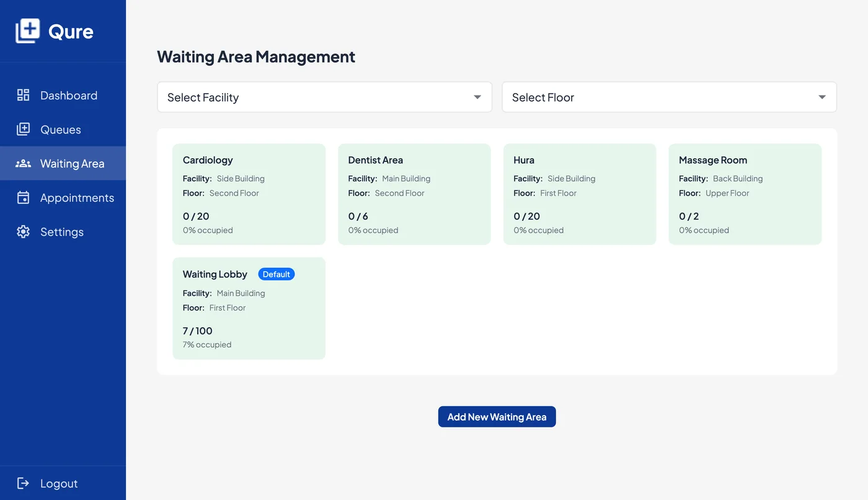The height and width of the screenshot is (500, 868).
Task: Click Cardiology's Second Floor text
Action: click(x=234, y=194)
